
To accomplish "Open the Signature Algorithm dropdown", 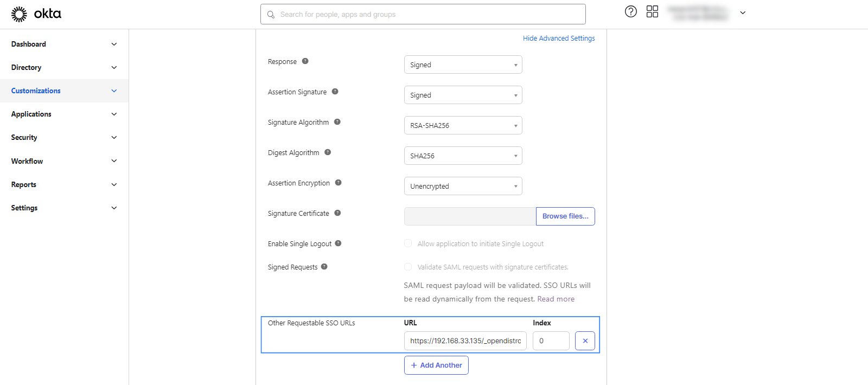I will tap(463, 125).
